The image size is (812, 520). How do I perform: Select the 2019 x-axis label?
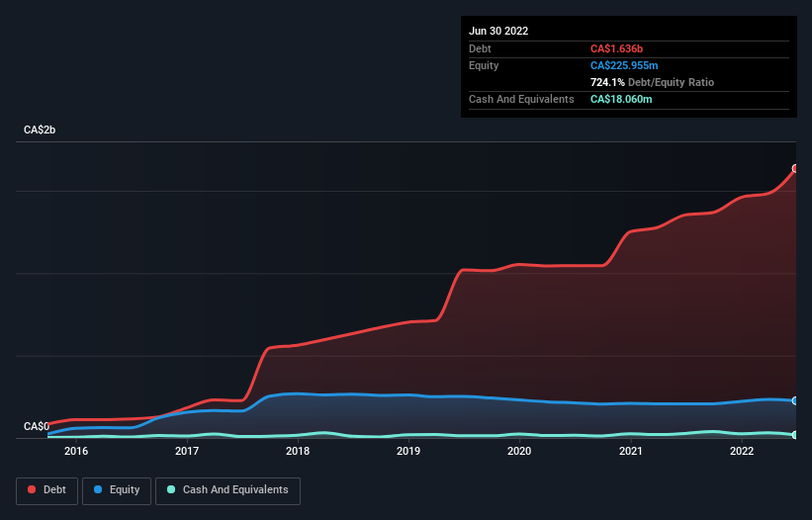[408, 451]
